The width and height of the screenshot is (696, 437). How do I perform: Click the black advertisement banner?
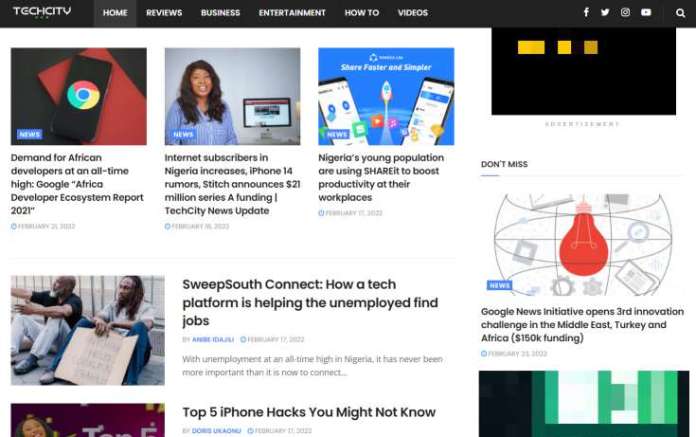[584, 71]
